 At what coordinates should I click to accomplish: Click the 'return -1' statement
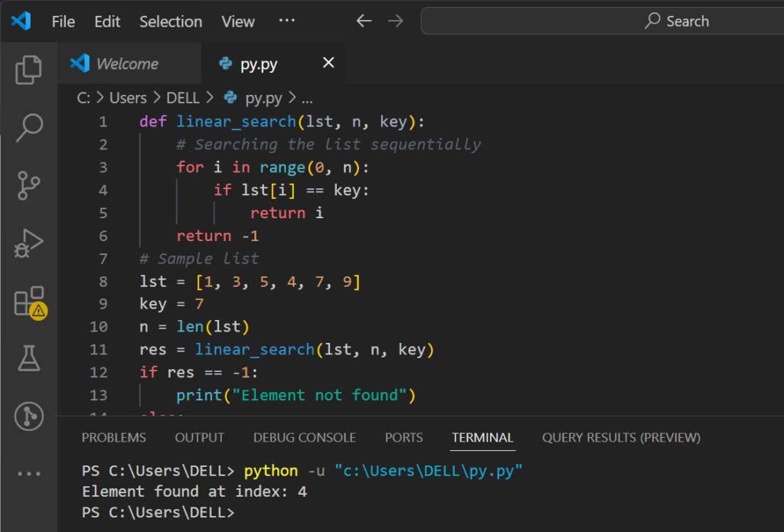click(x=217, y=236)
